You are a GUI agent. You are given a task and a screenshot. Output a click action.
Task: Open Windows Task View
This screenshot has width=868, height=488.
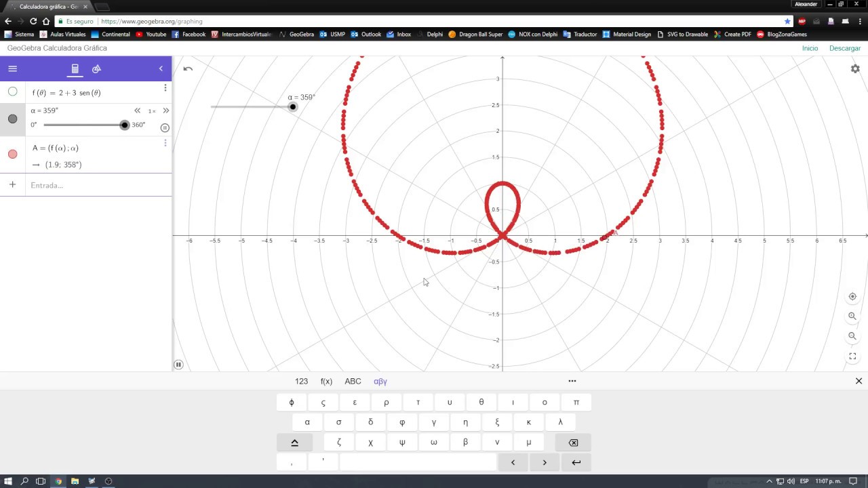tap(41, 481)
